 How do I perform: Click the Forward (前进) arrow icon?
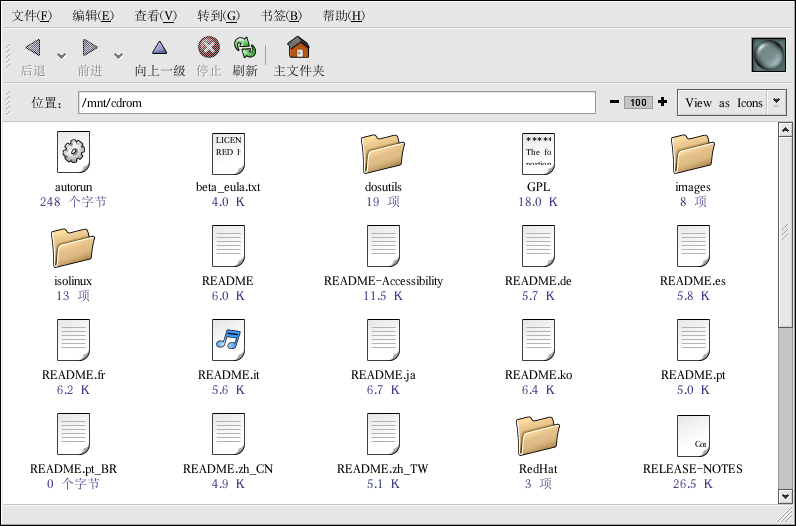pos(90,48)
